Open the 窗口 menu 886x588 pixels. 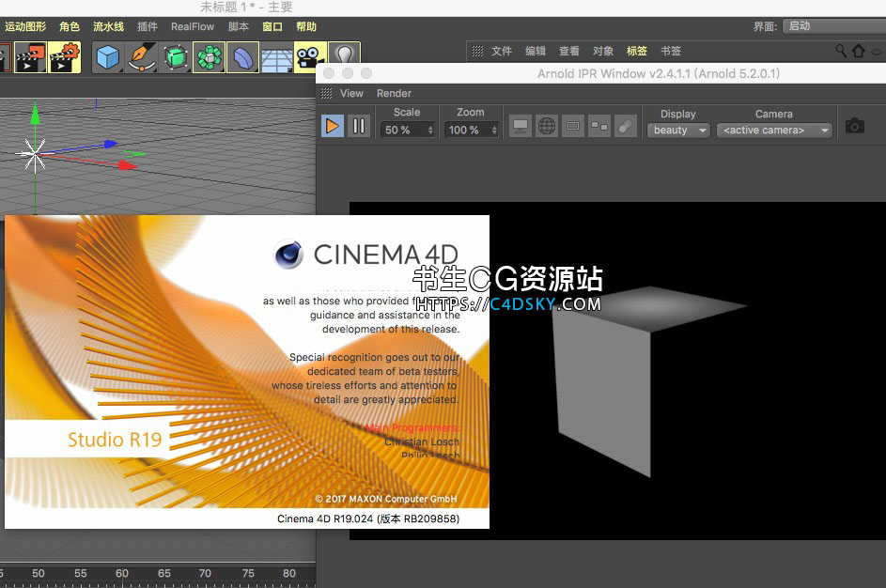272,26
